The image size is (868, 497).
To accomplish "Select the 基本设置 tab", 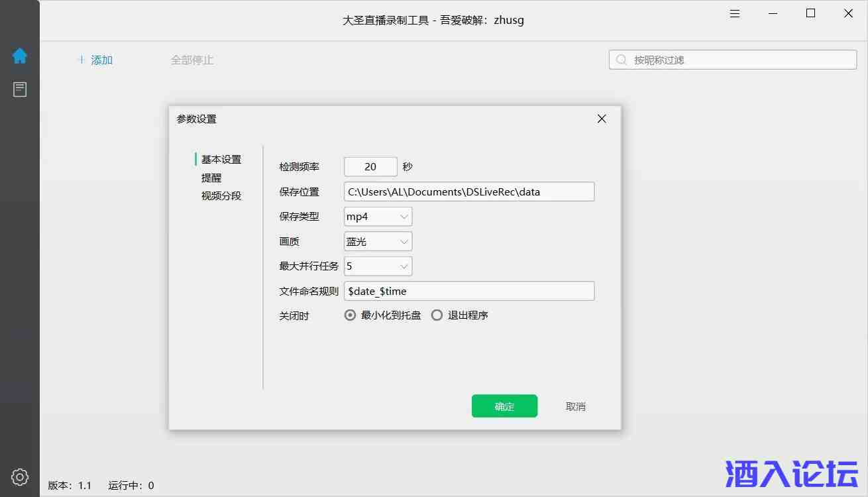I will click(x=221, y=159).
